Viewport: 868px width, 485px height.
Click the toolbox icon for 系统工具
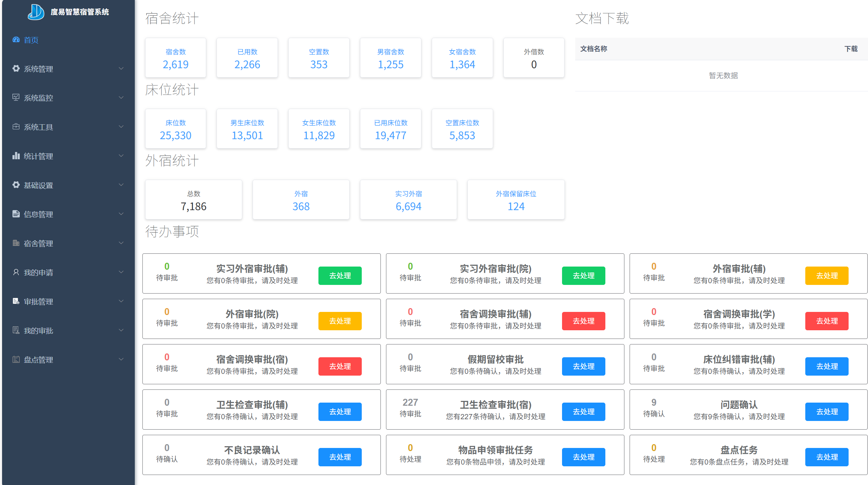[16, 127]
